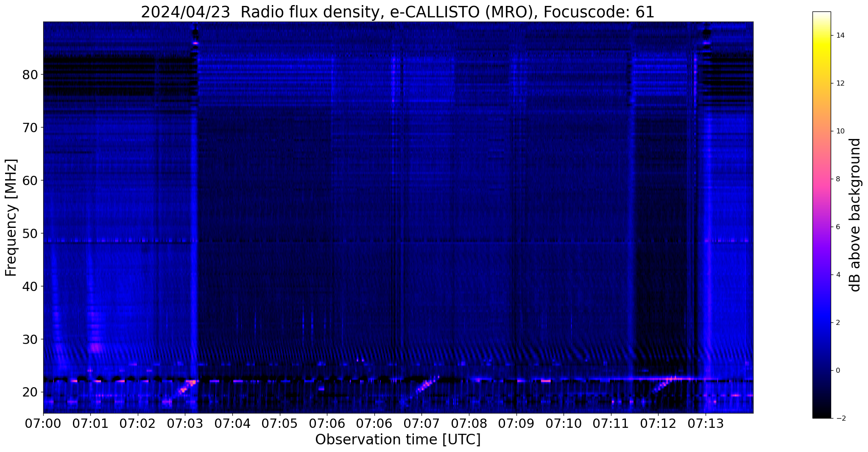868x452 pixels.
Task: Click the plot title text
Action: (398, 12)
